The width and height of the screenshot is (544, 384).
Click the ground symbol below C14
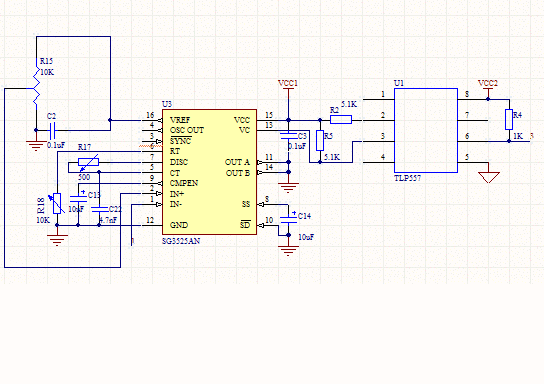point(288,251)
